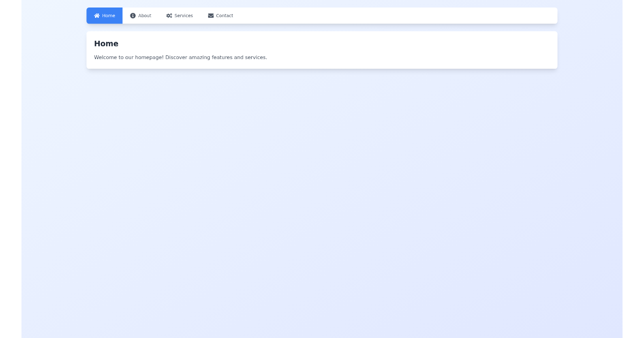Click the house icon in the navbar
Screen dimensions: 644x338
coord(97,16)
